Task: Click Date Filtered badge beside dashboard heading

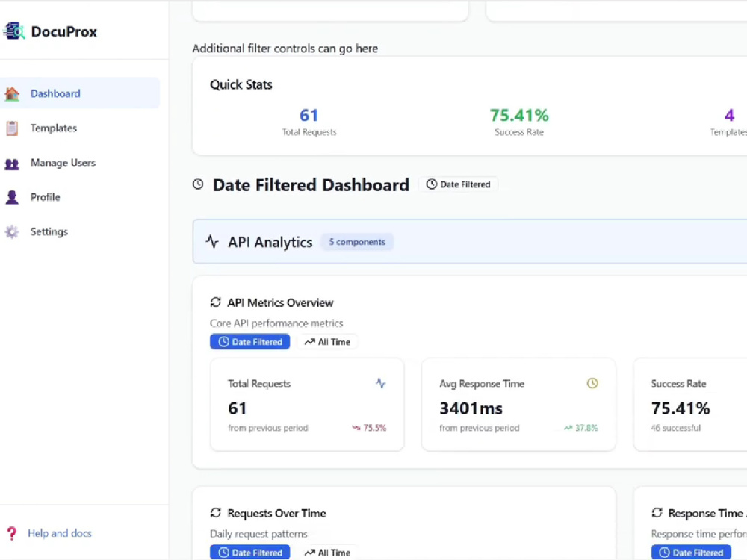Action: [x=459, y=184]
